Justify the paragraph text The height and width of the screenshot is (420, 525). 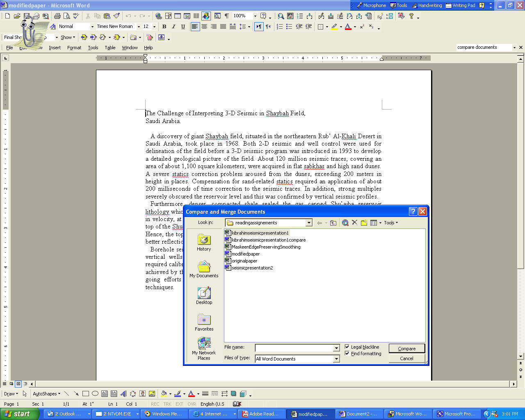(223, 27)
